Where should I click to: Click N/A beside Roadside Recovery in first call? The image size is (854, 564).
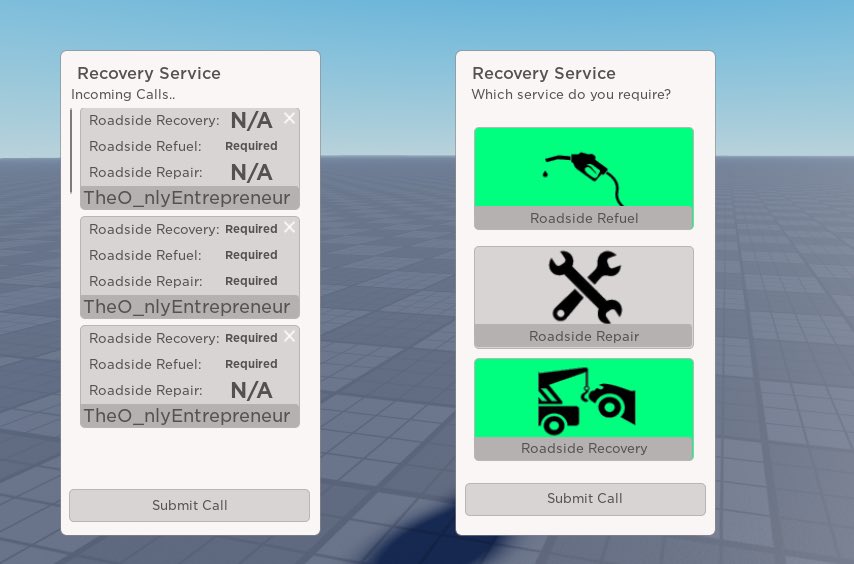251,120
